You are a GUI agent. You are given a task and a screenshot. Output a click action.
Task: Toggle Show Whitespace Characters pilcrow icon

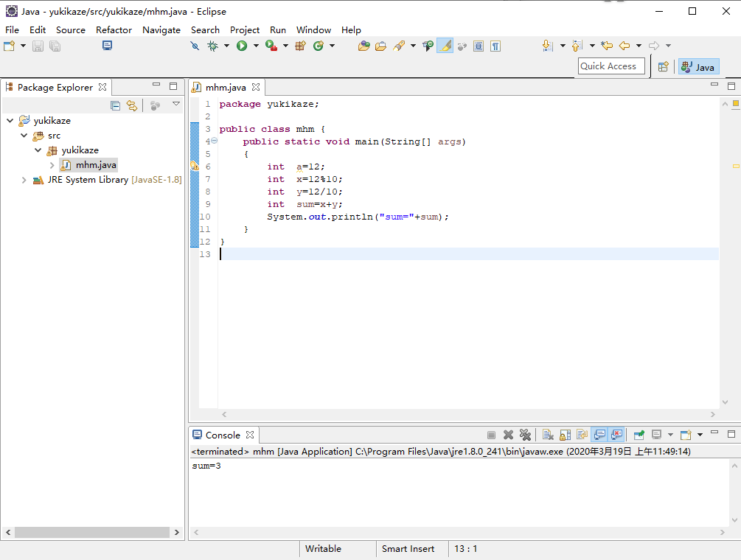coord(495,46)
